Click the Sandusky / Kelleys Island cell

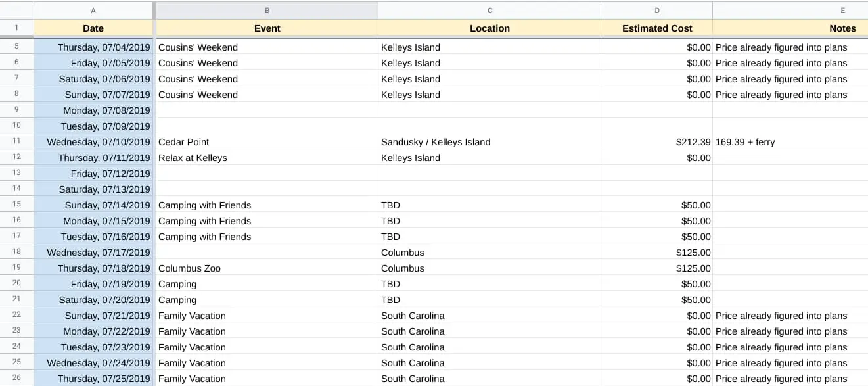coord(490,141)
